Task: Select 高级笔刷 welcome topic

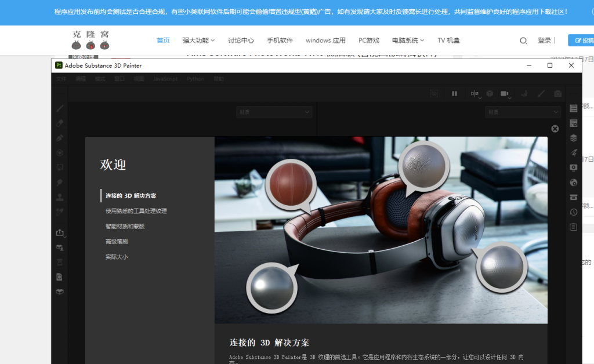Action: click(x=117, y=241)
